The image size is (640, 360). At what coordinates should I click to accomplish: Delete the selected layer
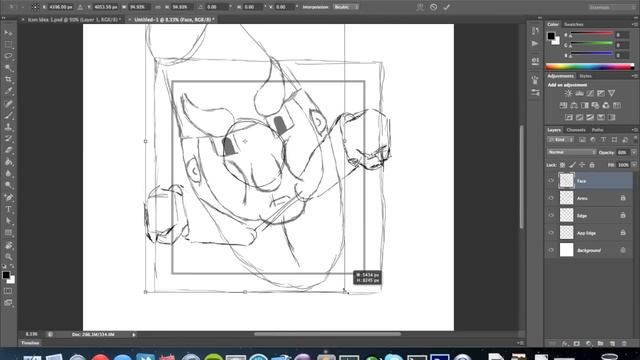click(624, 344)
